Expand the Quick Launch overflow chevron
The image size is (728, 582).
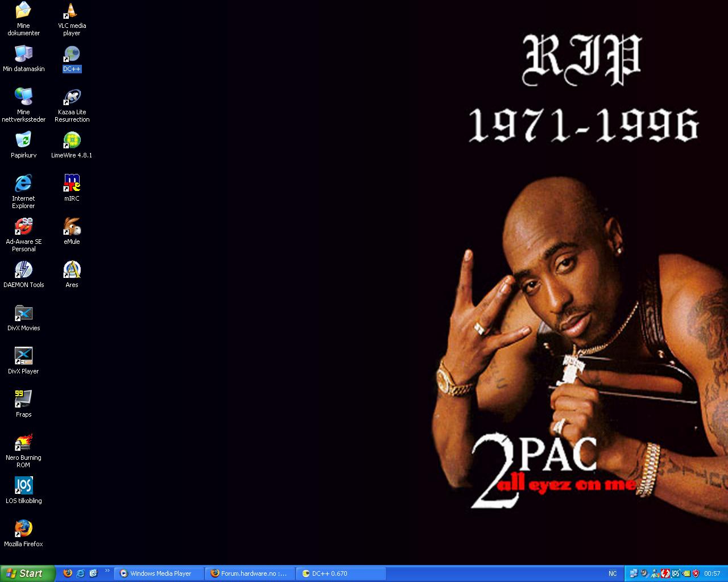[107, 571]
